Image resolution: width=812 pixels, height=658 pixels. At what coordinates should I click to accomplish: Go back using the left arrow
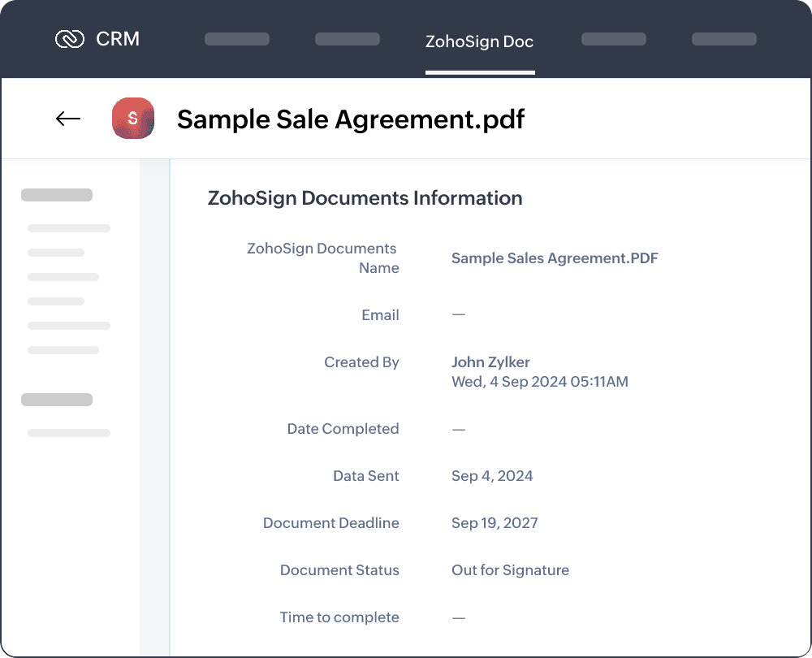coord(68,119)
